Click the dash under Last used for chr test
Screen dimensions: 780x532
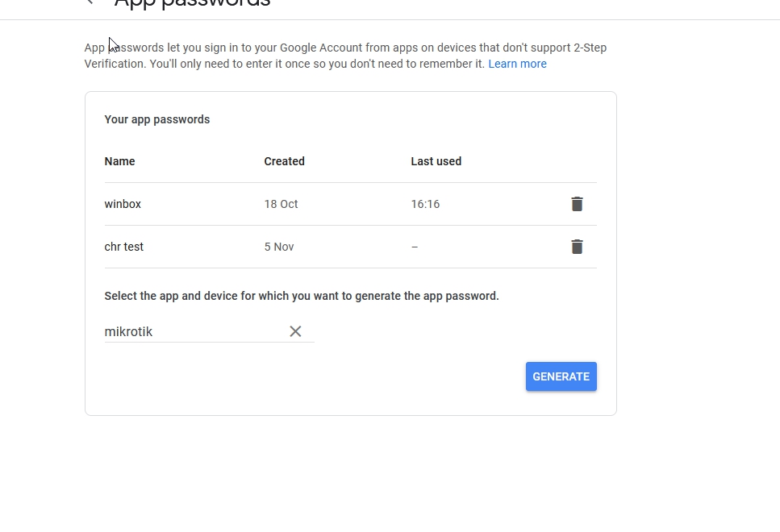click(x=415, y=246)
